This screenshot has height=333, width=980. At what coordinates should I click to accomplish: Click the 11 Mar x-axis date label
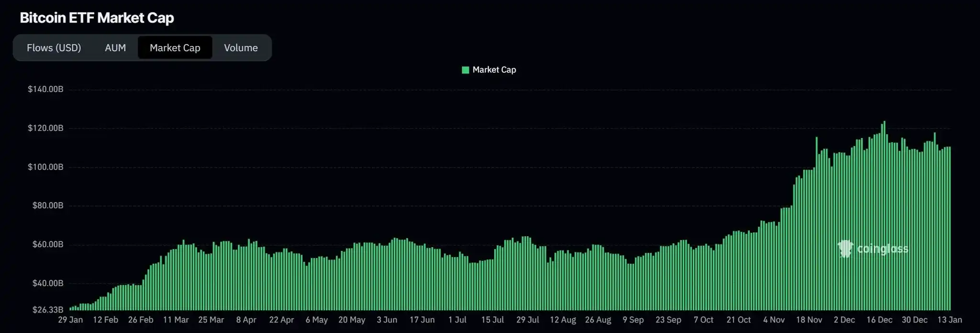pyautogui.click(x=176, y=320)
